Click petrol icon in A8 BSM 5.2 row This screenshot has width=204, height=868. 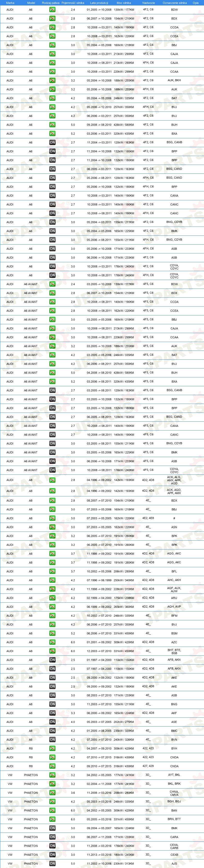coord(52,633)
